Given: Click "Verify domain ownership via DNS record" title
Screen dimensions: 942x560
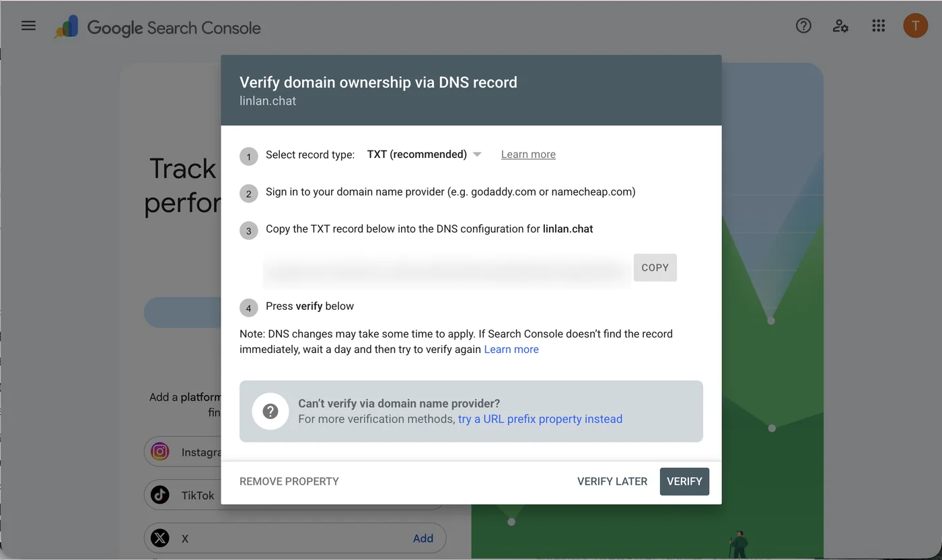Looking at the screenshot, I should [x=378, y=83].
